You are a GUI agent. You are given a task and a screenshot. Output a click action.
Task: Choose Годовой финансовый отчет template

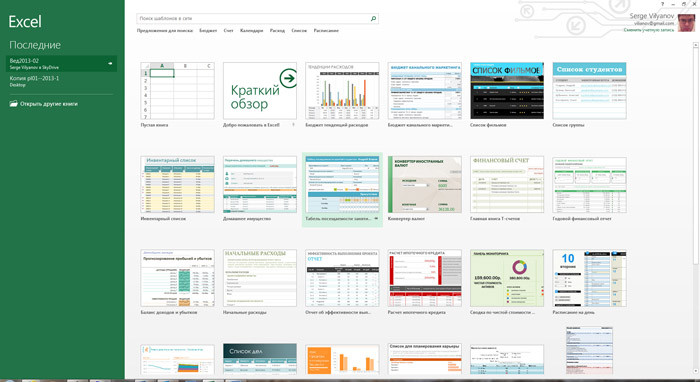[x=589, y=184]
